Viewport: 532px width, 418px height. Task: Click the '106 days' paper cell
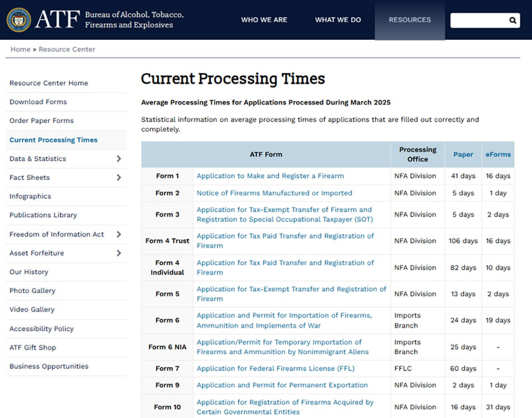click(x=463, y=241)
